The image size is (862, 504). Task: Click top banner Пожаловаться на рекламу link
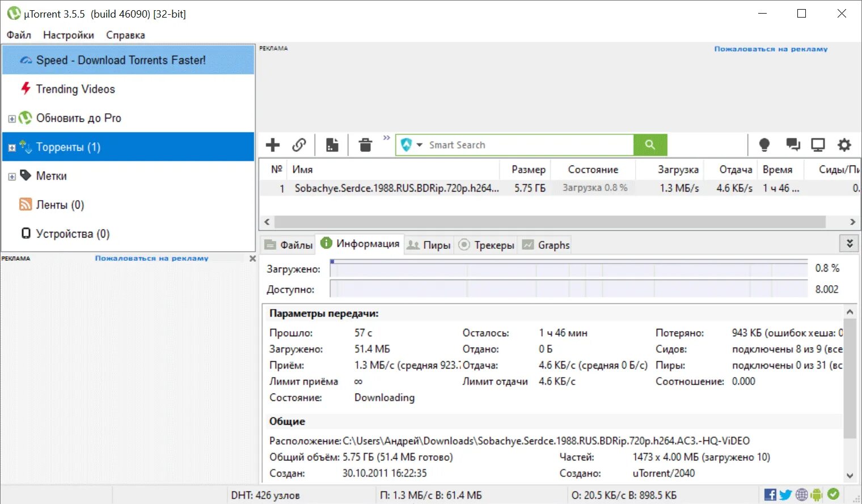771,49
